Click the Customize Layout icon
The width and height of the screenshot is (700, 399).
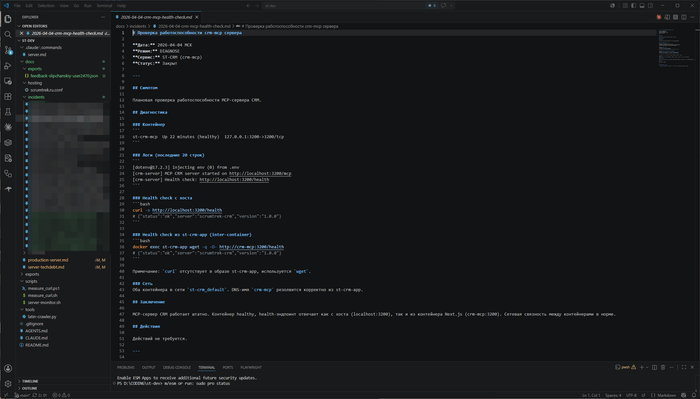625,5
